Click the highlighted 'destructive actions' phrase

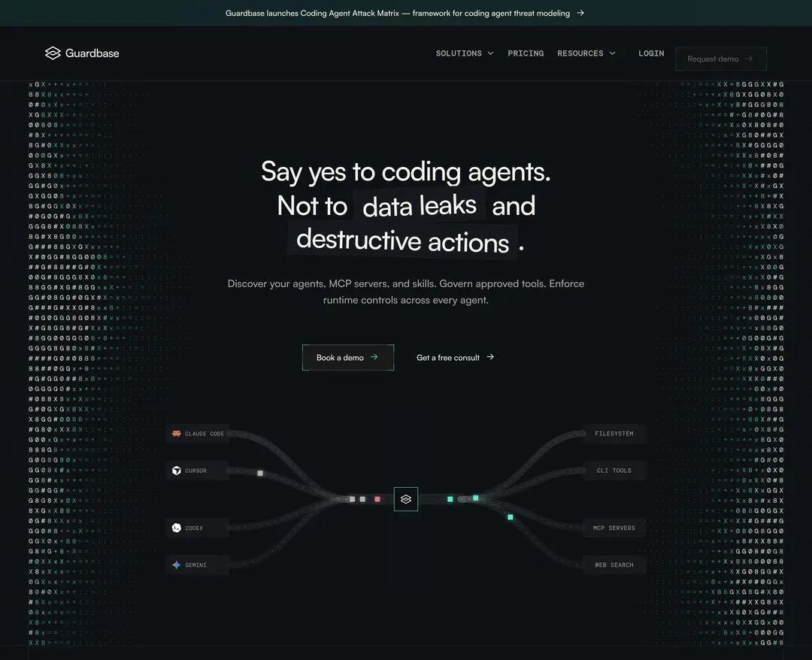point(403,241)
